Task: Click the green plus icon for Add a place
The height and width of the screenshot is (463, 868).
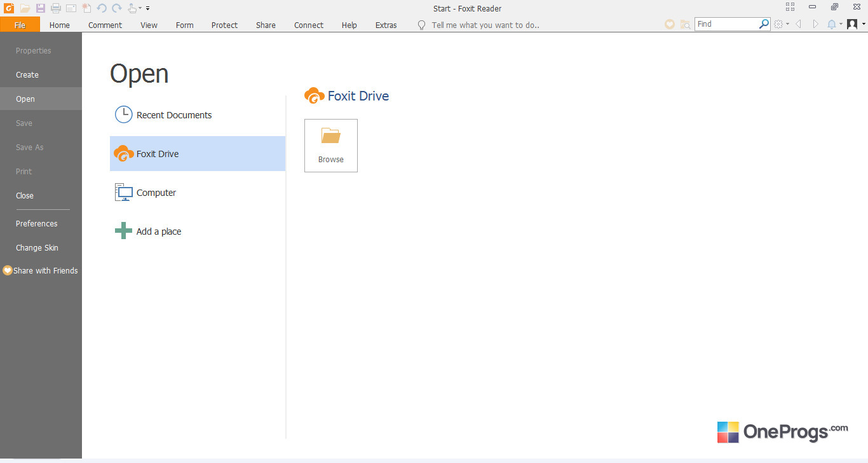Action: click(123, 231)
